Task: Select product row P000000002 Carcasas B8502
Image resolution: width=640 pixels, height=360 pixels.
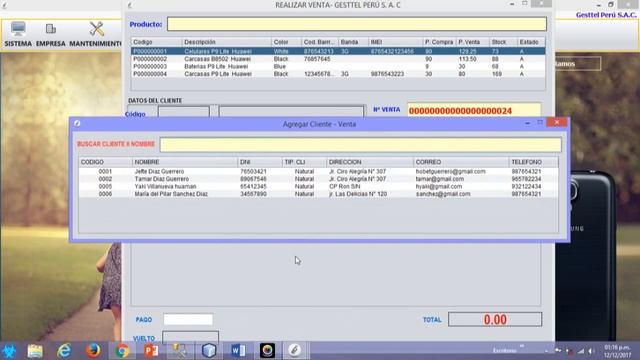Action: pyautogui.click(x=338, y=59)
